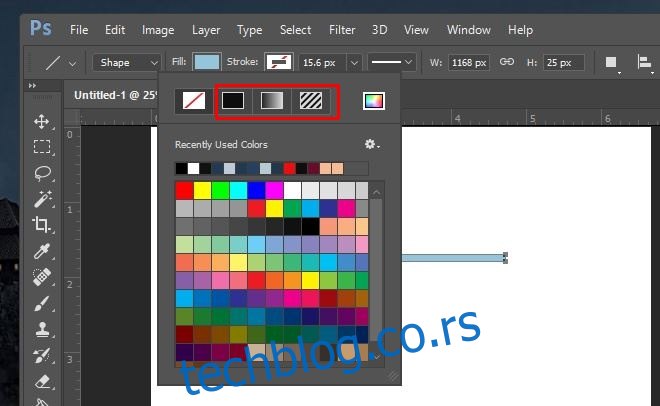Open the Shape tool mode dropdown
This screenshot has height=406, width=660.
126,63
